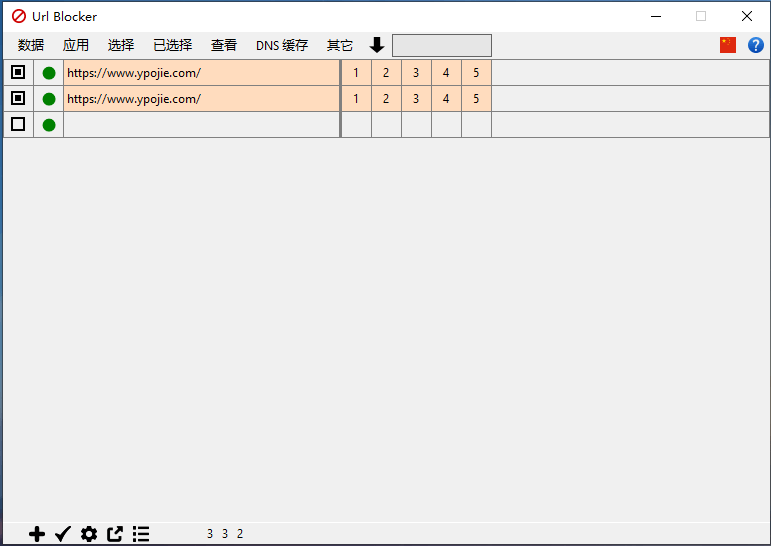Click cell 2 in the second row

point(386,99)
